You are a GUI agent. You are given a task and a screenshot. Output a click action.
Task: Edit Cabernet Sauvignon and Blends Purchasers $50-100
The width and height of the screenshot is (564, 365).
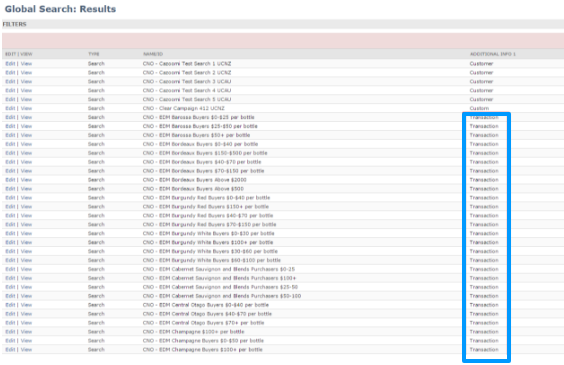(x=10, y=296)
